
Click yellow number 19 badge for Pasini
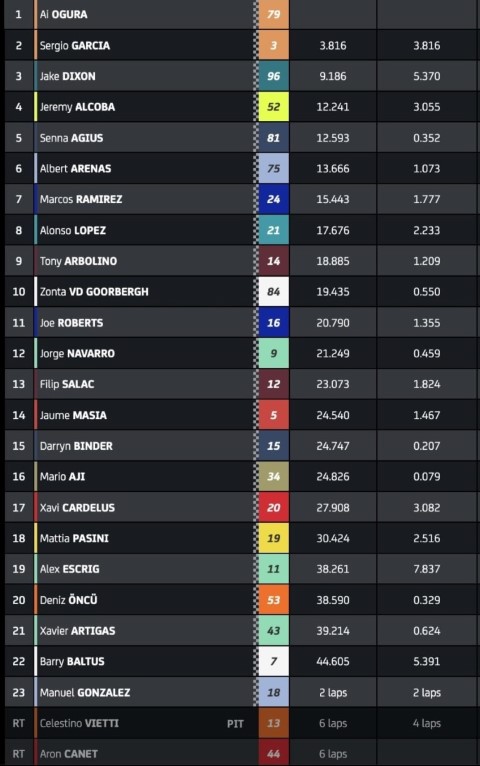(273, 538)
